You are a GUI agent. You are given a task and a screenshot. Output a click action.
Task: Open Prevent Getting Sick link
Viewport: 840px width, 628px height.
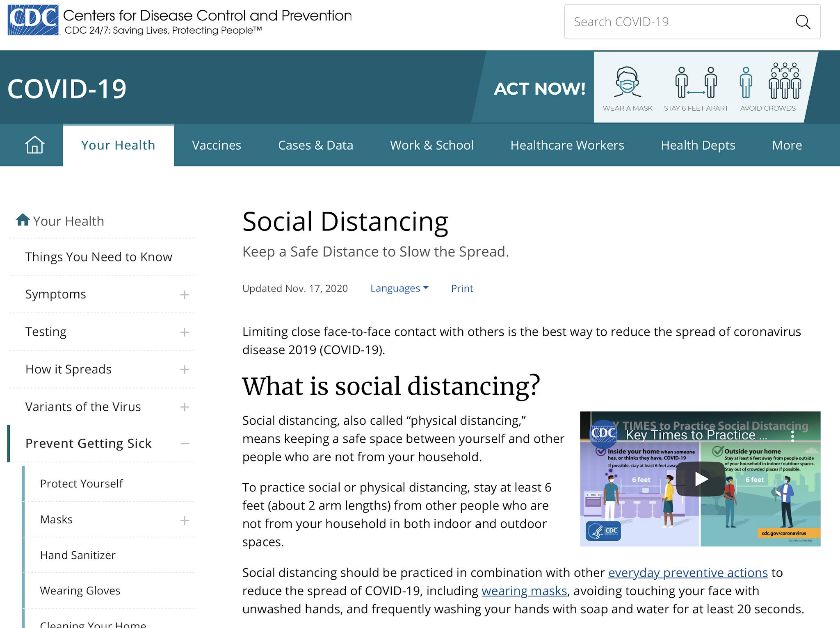tap(88, 443)
